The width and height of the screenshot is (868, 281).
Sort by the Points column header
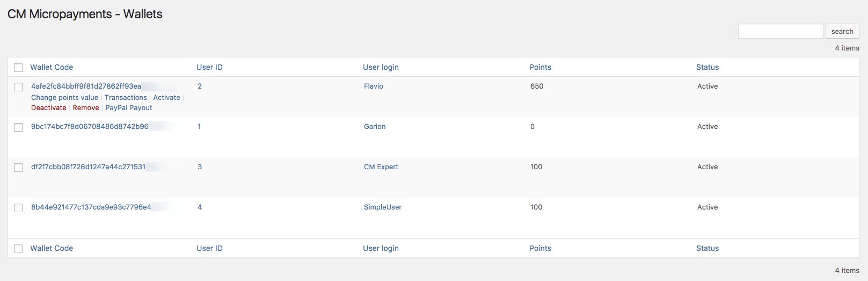click(x=540, y=67)
